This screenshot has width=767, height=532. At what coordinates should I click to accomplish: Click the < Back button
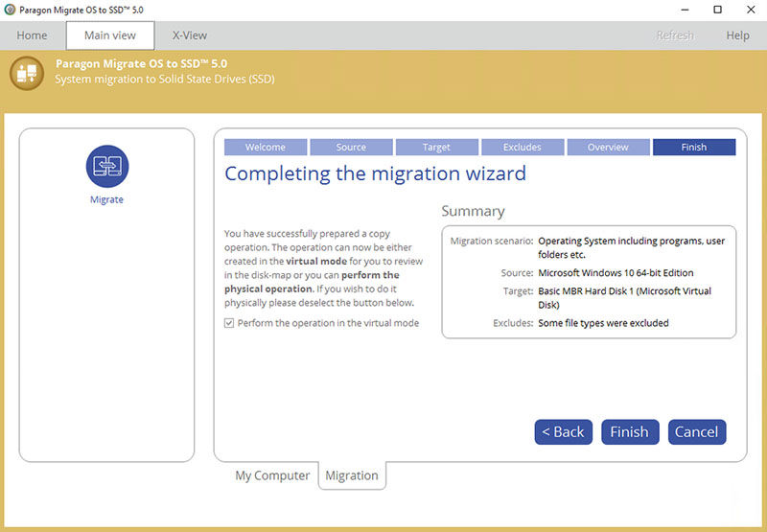click(x=564, y=432)
